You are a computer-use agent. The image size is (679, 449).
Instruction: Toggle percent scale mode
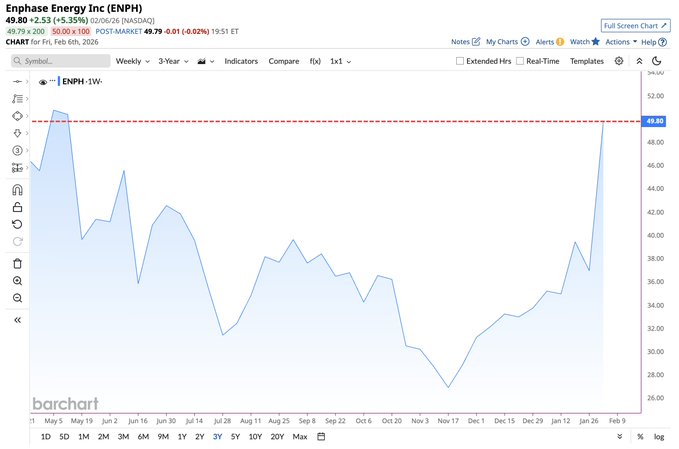pyautogui.click(x=640, y=436)
